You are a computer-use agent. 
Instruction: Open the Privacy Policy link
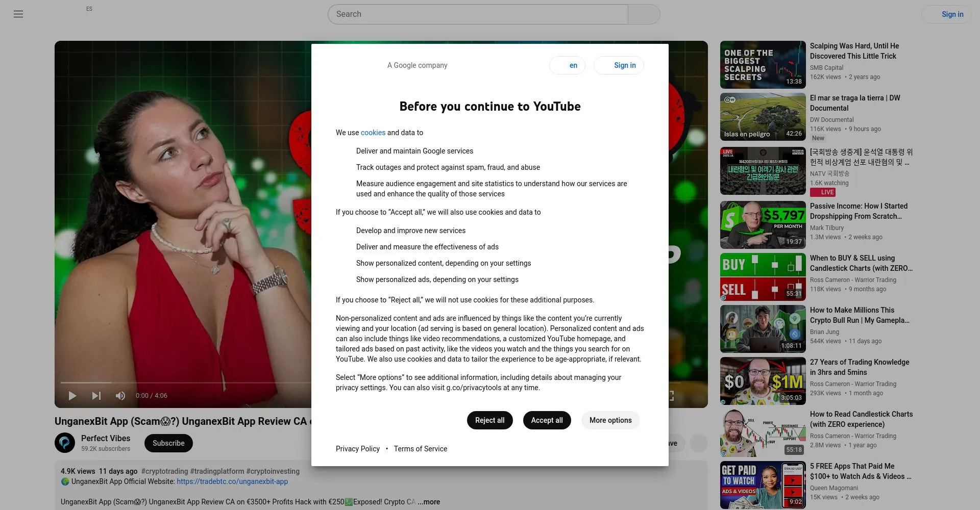pos(358,449)
